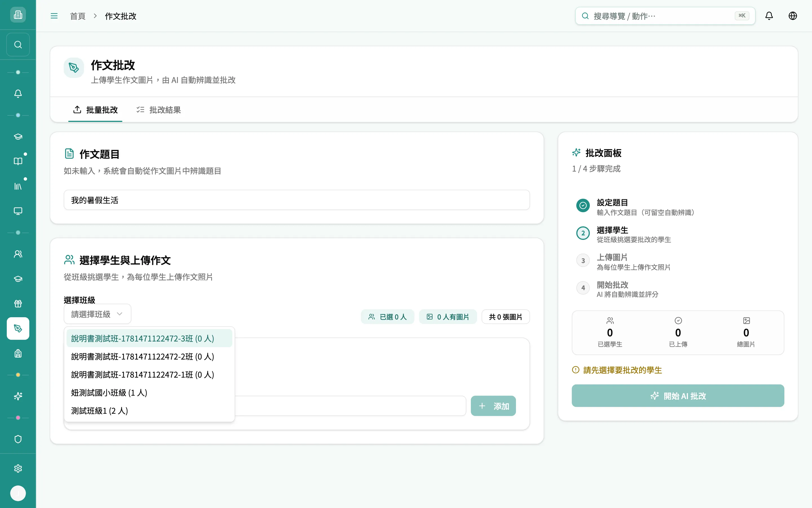
Task: Click the 已選學生 counter
Action: click(610, 332)
